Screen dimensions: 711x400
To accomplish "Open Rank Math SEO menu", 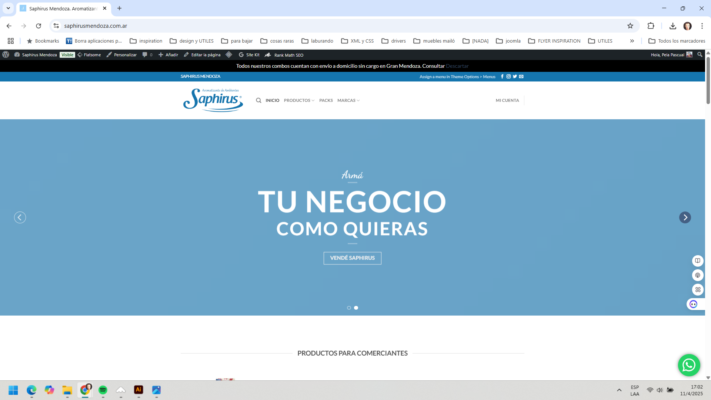I will tap(284, 55).
